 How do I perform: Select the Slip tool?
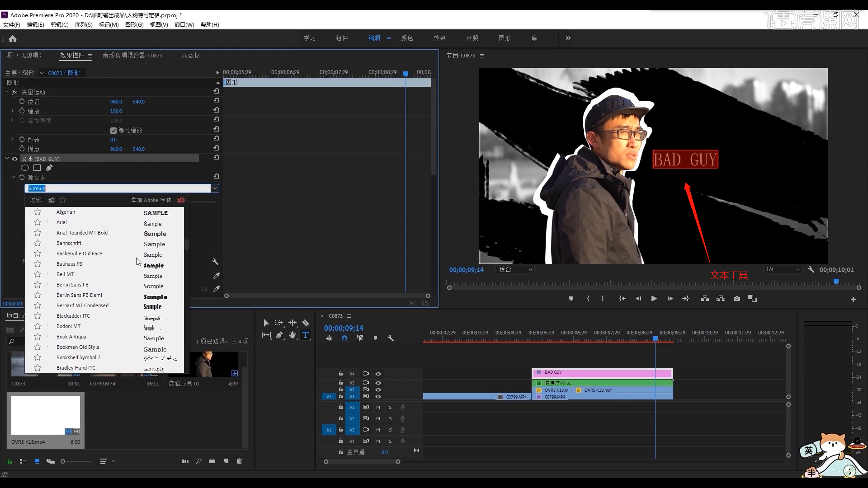tap(266, 335)
